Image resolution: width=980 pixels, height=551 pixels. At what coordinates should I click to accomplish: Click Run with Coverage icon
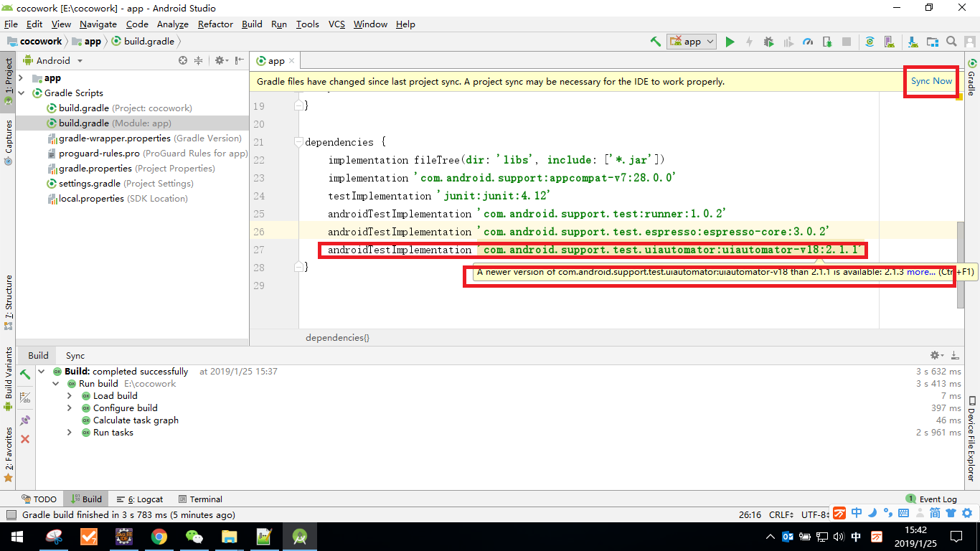[788, 42]
